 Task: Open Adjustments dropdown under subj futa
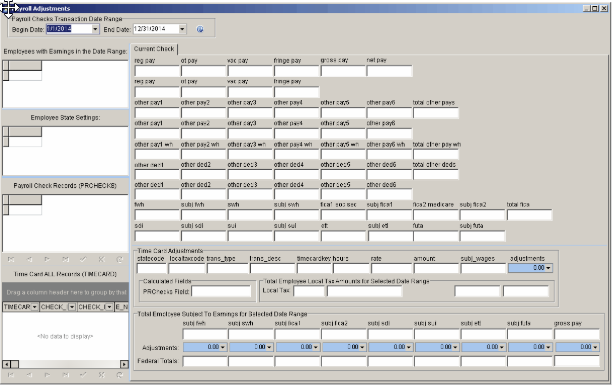coord(548,347)
